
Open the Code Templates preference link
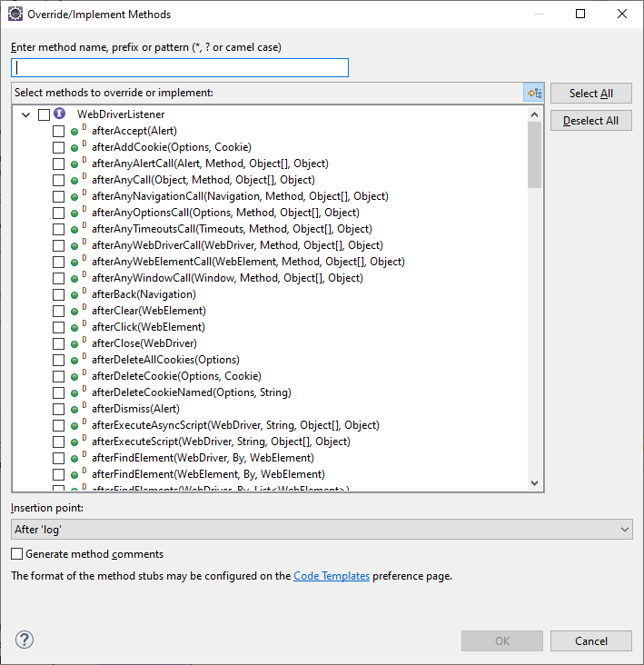click(x=331, y=575)
